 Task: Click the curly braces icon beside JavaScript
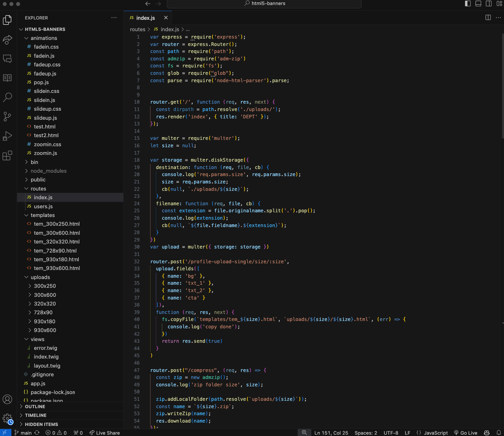click(x=419, y=433)
